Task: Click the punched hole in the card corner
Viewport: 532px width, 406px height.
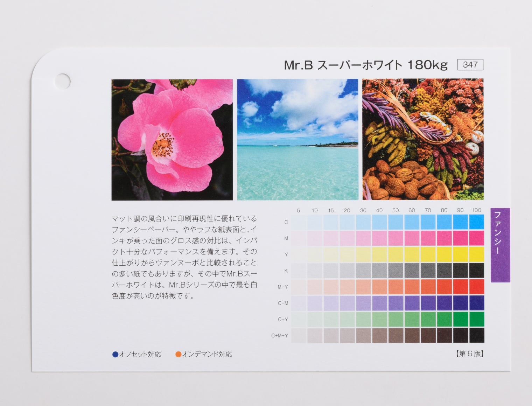Action: coord(63,81)
